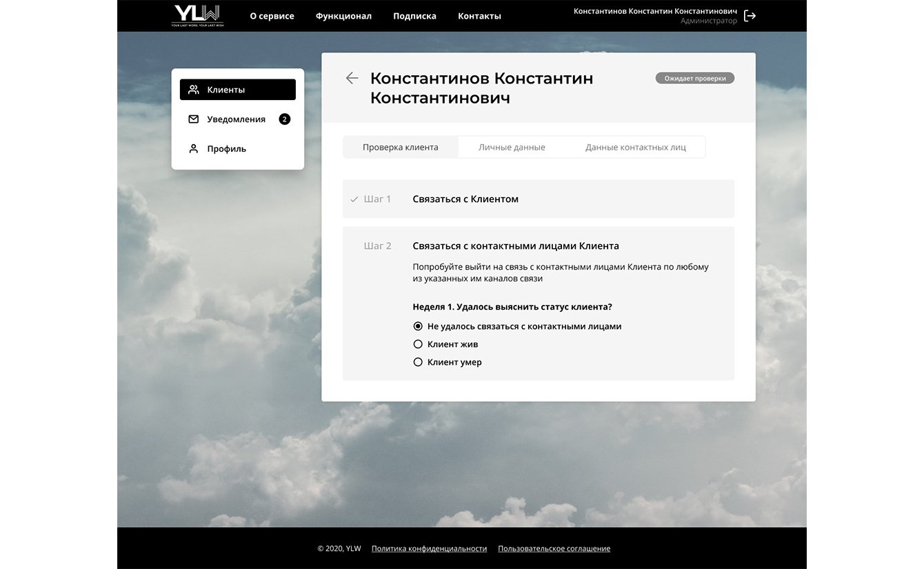The image size is (924, 569).
Task: Click the 'Ожидает проверки' status badge
Action: (695, 79)
